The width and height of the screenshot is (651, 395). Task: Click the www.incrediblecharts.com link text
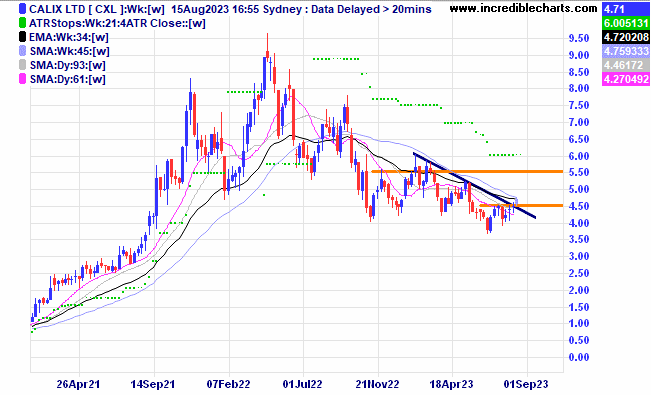coord(524,8)
